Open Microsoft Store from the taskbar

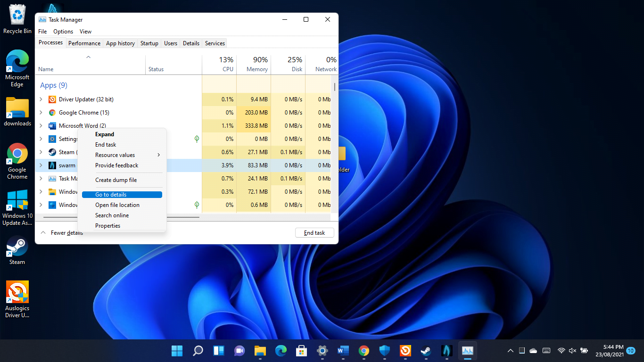(301, 351)
